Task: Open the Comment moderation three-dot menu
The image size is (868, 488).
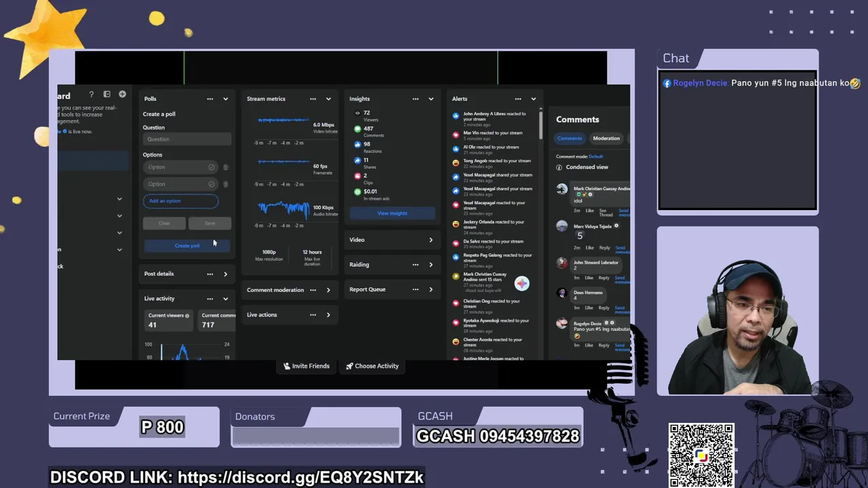Action: (313, 290)
